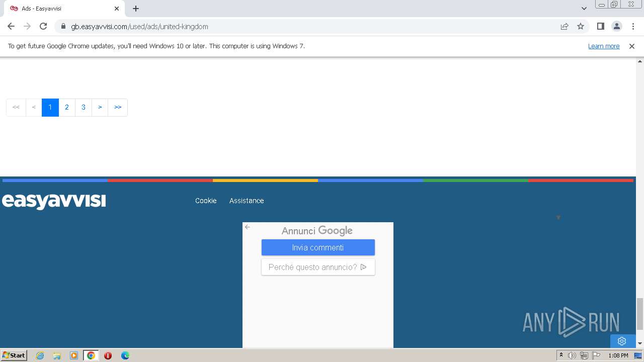644x362 pixels.
Task: Open the volume speaker tray icon
Action: pos(572,355)
